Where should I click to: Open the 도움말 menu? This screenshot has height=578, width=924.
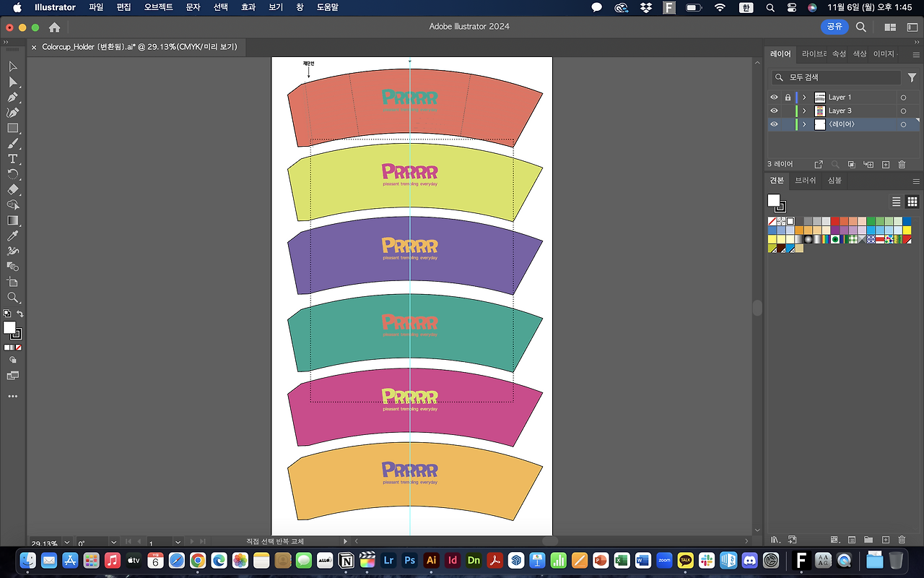328,7
